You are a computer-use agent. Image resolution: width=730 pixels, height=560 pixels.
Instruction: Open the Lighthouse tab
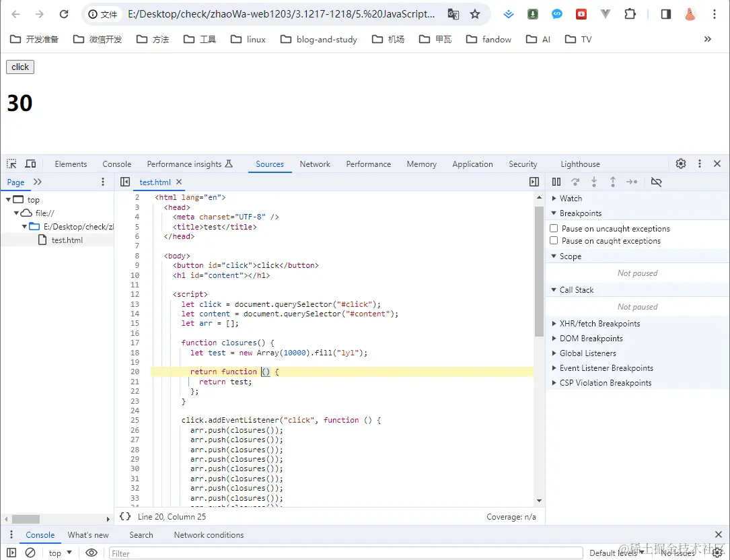pyautogui.click(x=580, y=164)
